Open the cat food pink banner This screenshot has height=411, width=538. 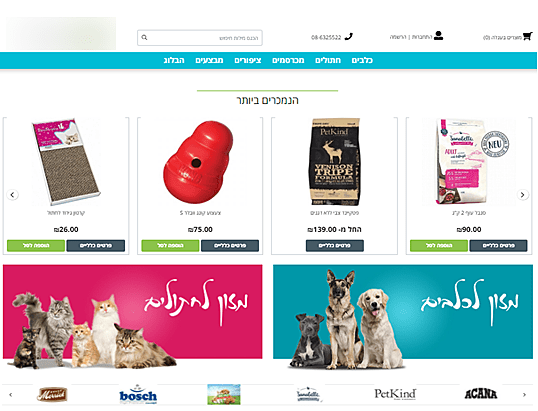132,312
